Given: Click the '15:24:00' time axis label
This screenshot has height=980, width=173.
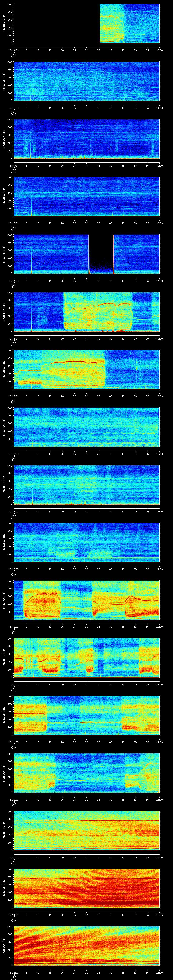Looking at the screenshot, I should point(13,915).
